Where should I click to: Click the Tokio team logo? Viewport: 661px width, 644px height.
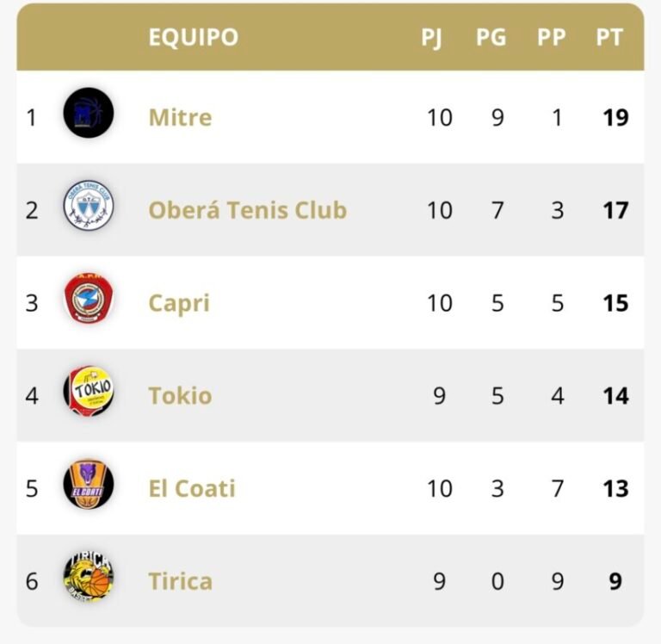coord(88,392)
